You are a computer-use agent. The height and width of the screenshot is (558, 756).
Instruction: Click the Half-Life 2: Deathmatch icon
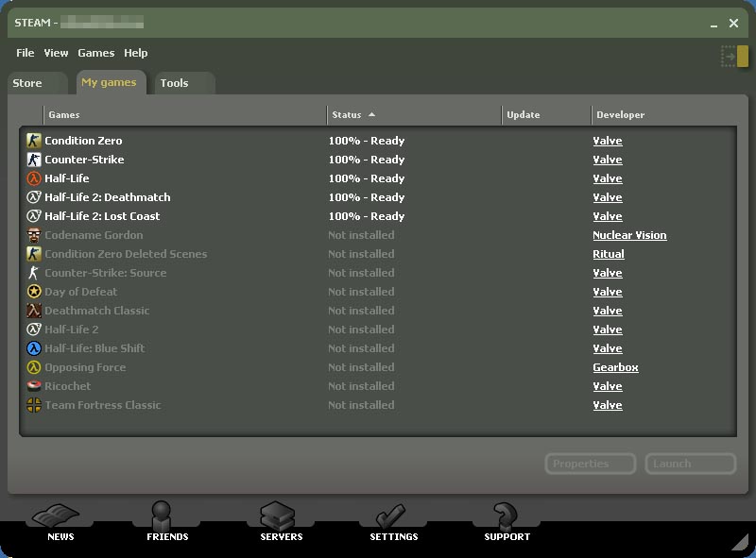[x=34, y=197]
